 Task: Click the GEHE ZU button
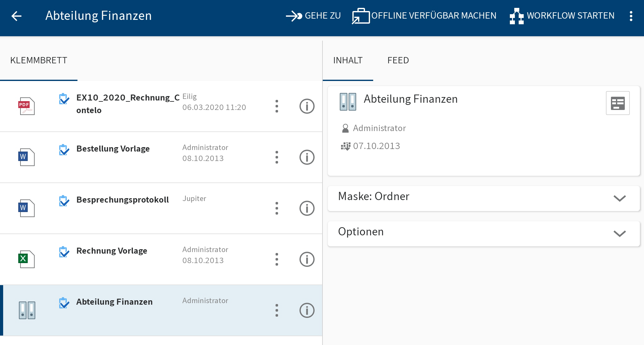click(x=313, y=16)
